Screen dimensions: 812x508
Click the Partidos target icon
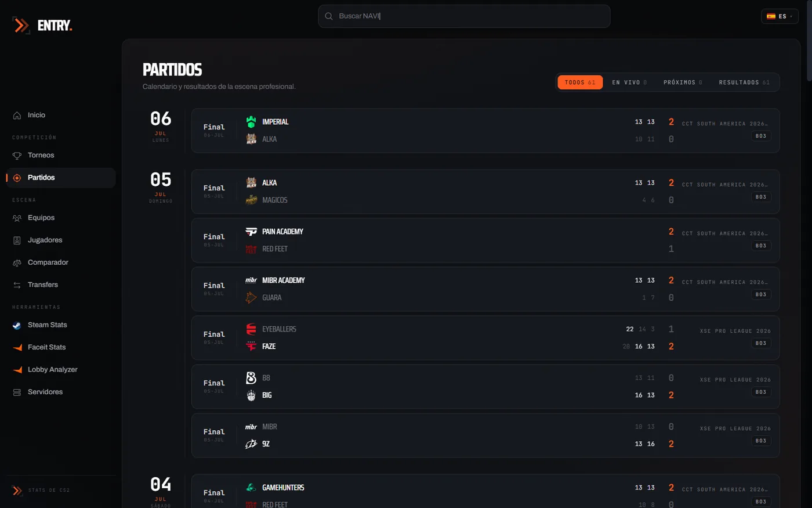coord(17,178)
